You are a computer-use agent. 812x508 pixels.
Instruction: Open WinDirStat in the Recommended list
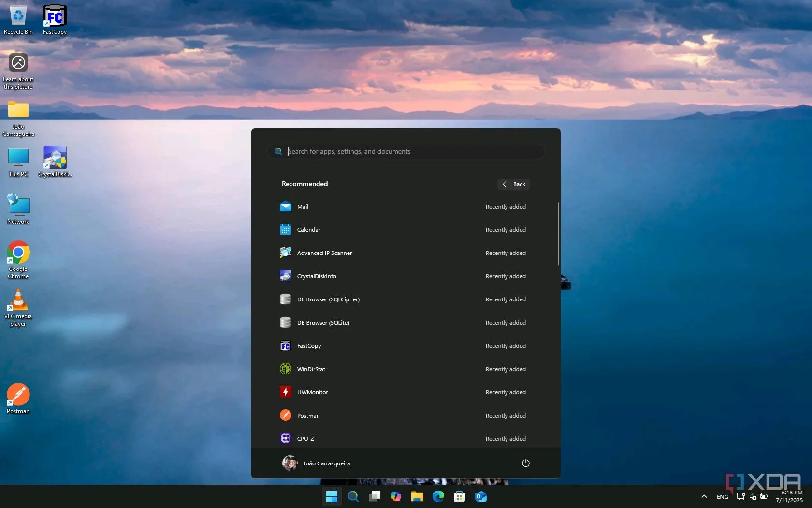pyautogui.click(x=311, y=369)
